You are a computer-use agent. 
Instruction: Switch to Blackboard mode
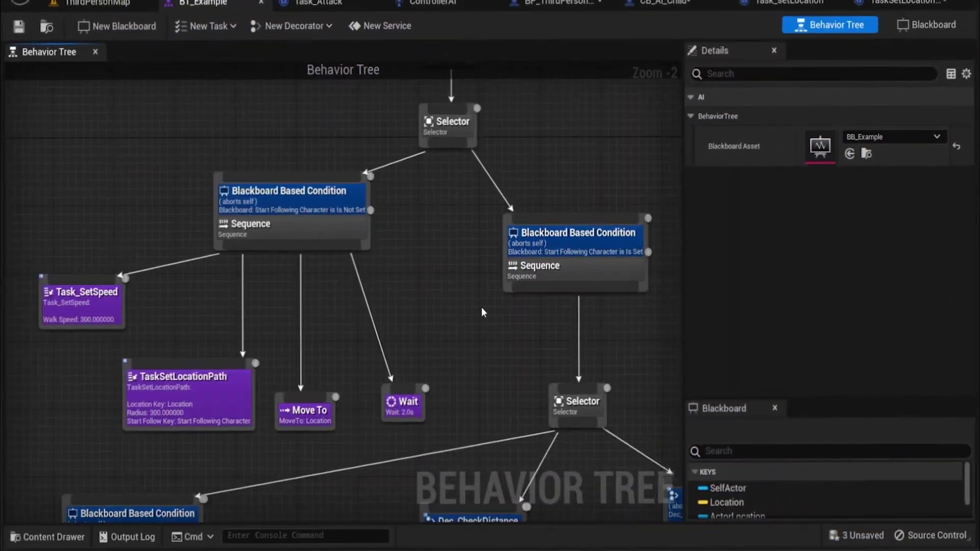[x=926, y=25]
